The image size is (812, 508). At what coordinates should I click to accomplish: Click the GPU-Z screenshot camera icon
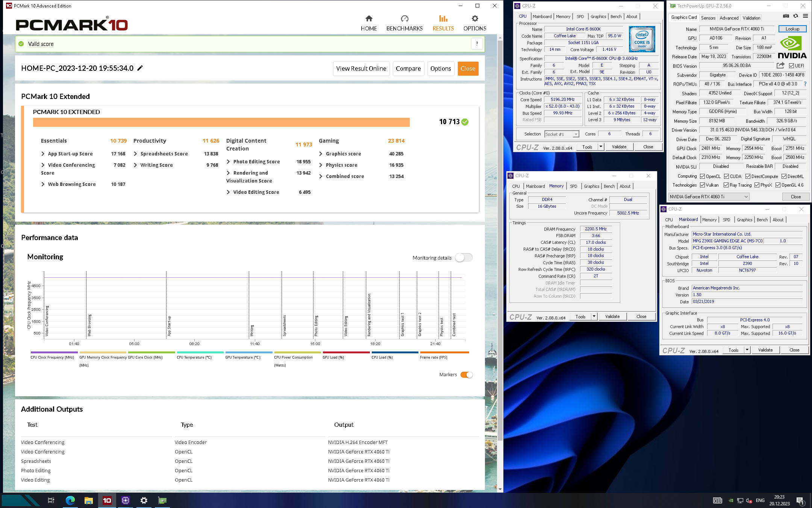pos(786,16)
